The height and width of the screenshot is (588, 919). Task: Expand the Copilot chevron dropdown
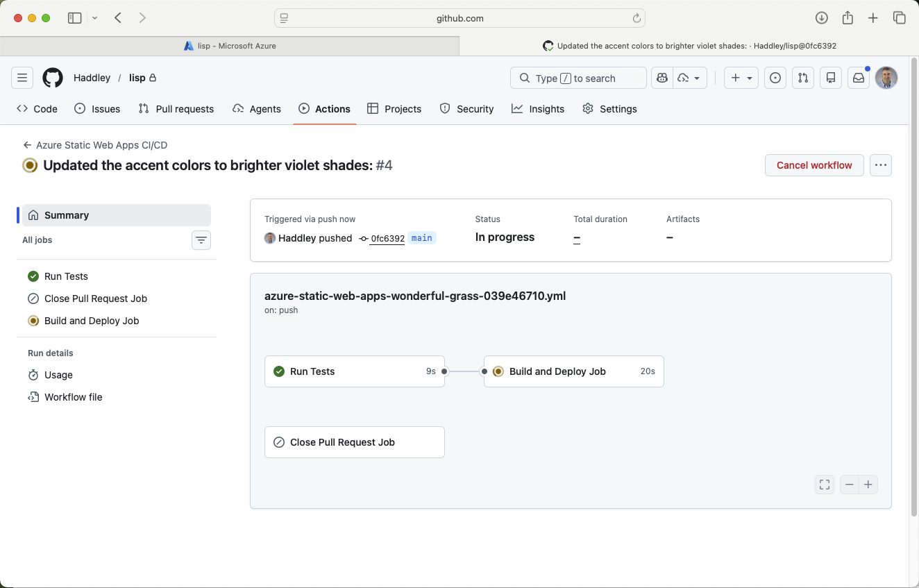(698, 78)
